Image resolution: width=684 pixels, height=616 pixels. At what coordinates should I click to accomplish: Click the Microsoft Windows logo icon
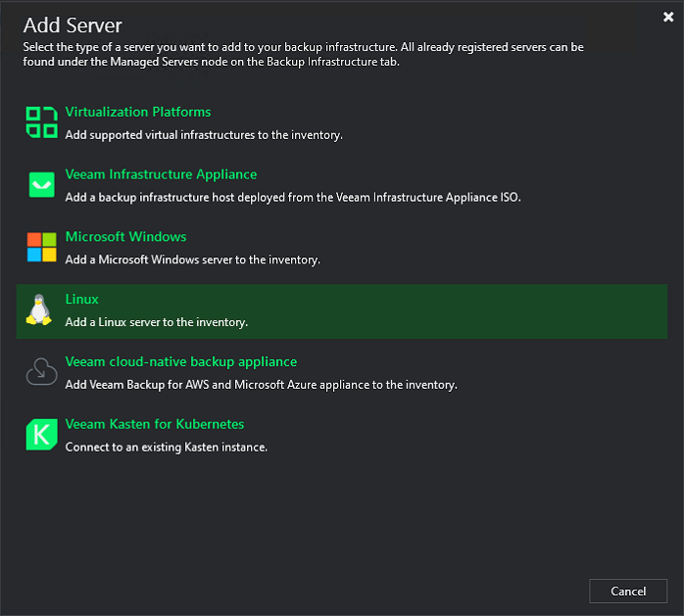coord(41,247)
